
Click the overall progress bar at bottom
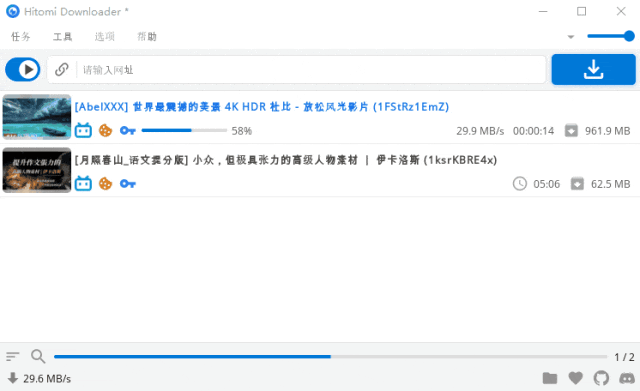click(331, 357)
